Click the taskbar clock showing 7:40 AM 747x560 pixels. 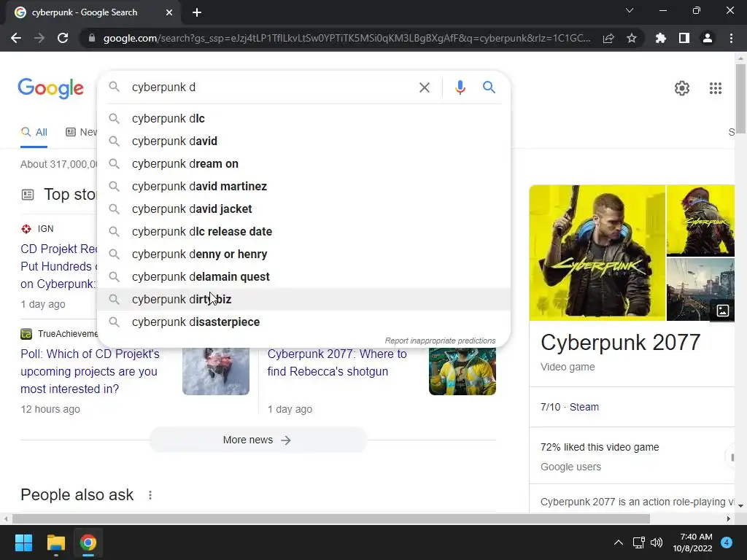pyautogui.click(x=692, y=542)
